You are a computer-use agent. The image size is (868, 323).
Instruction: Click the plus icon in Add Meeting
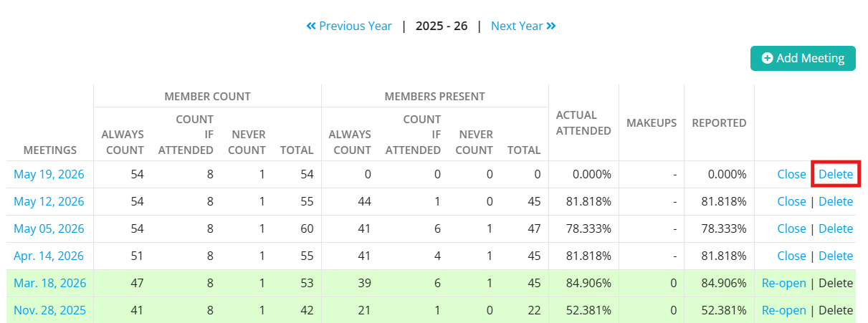767,59
